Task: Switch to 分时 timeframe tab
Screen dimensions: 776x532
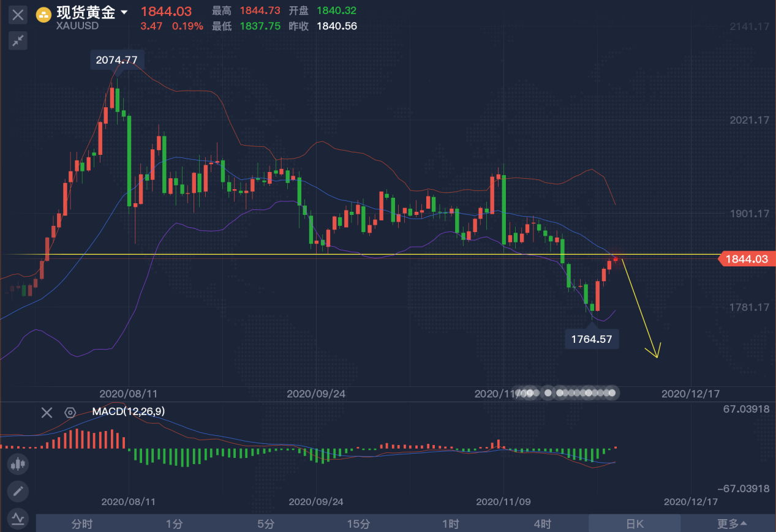Action: point(82,523)
